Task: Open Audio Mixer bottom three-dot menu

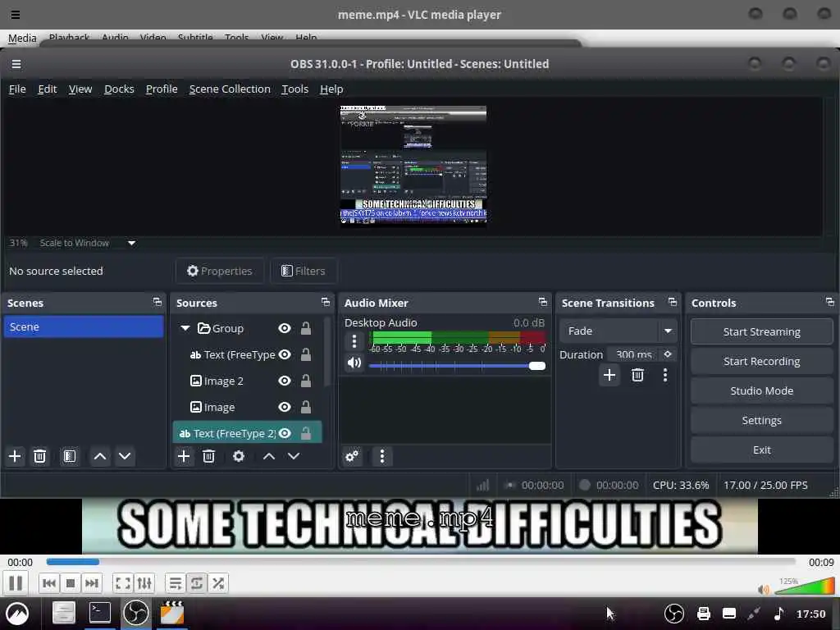Action: tap(382, 456)
